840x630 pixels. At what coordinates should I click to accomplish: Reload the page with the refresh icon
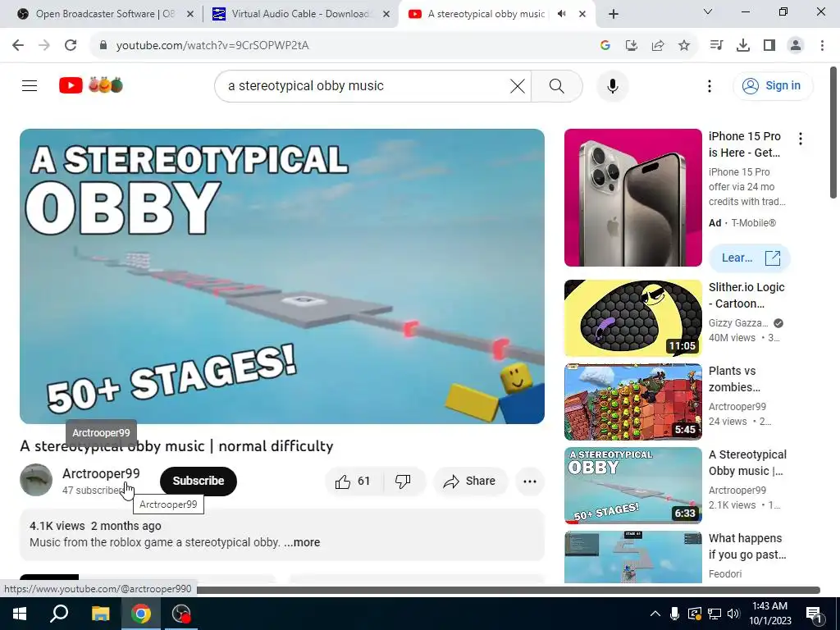tap(71, 46)
